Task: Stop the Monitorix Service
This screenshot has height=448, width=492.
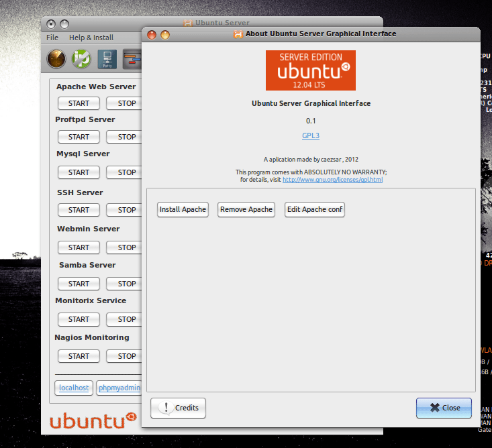Action: coord(124,319)
